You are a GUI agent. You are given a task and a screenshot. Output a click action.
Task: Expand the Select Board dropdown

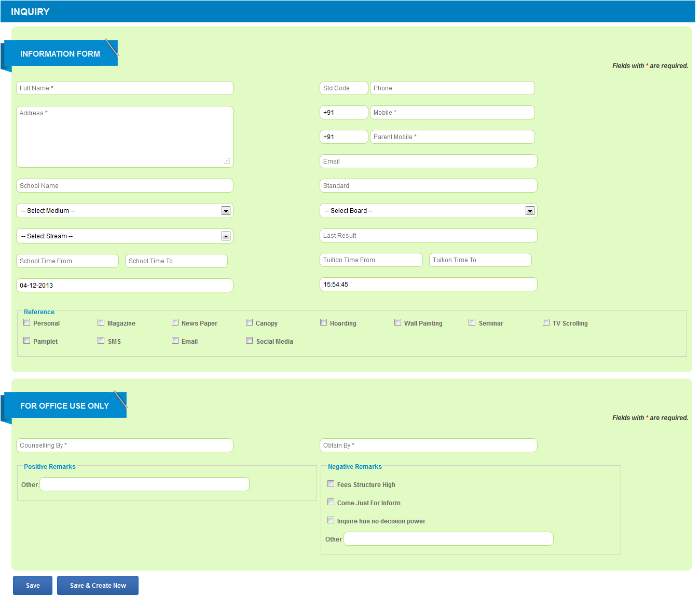point(529,210)
